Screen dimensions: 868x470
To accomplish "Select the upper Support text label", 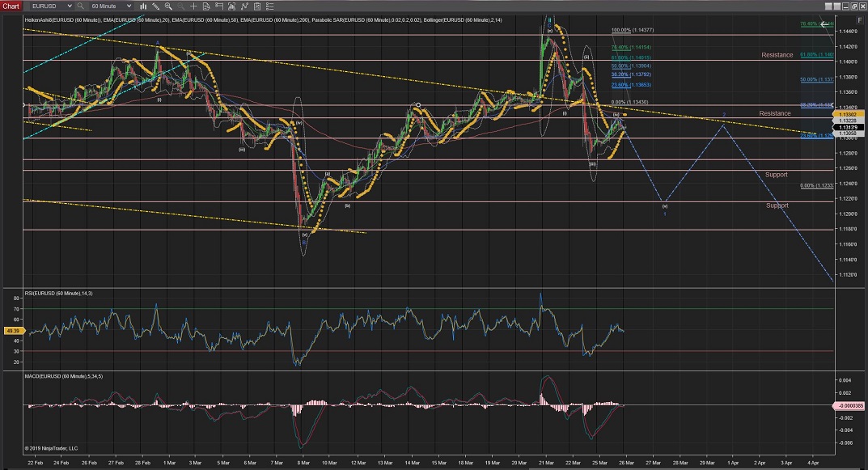I will (x=776, y=175).
